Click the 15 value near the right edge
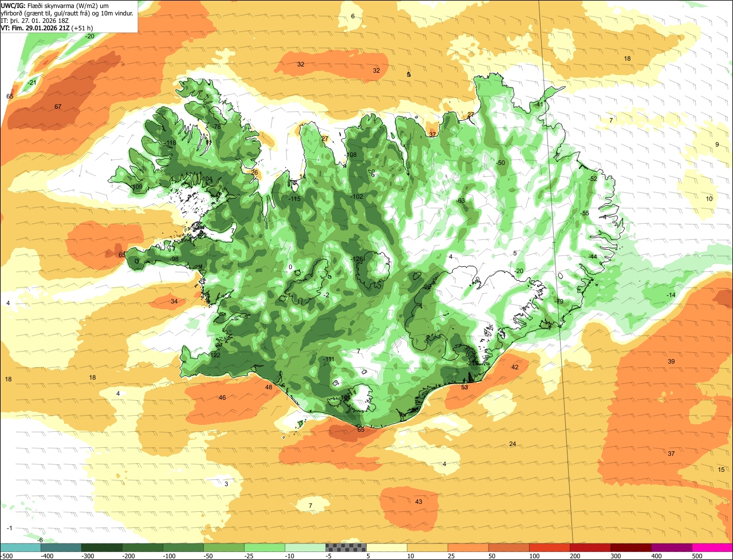The width and height of the screenshot is (733, 560). (x=722, y=470)
